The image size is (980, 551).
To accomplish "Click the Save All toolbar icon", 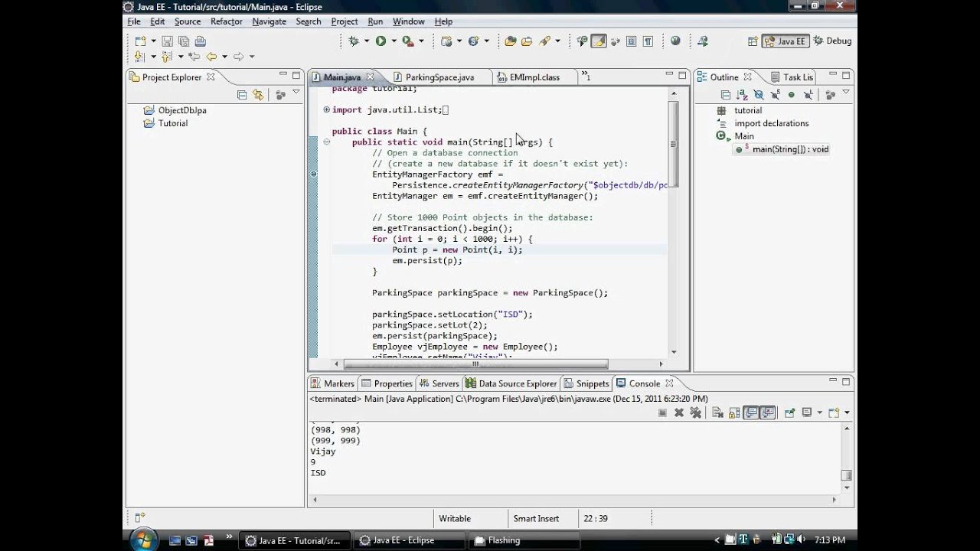I will (x=184, y=41).
